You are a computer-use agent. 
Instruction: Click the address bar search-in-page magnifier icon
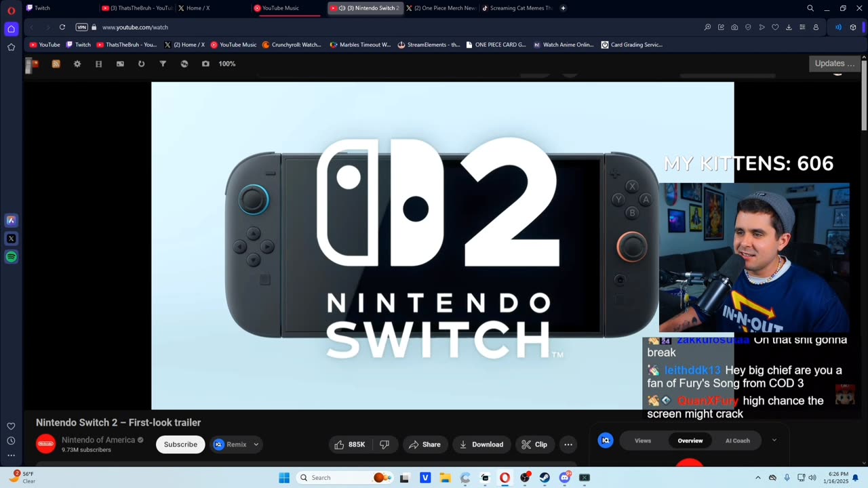pyautogui.click(x=707, y=27)
